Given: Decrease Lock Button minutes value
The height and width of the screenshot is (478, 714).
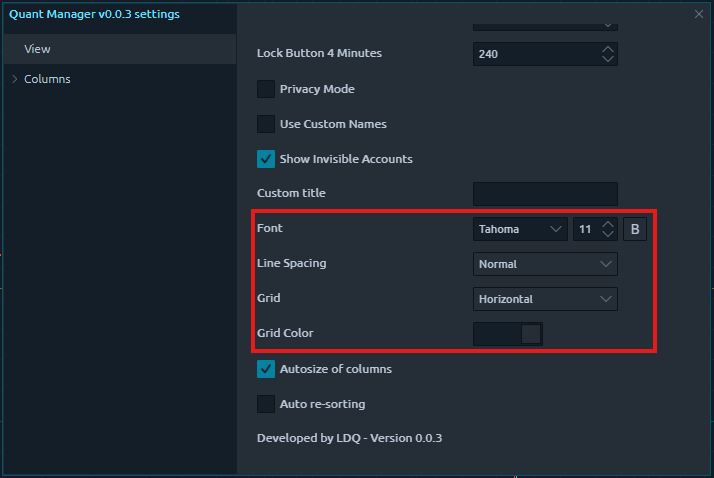Looking at the screenshot, I should tap(607, 59).
